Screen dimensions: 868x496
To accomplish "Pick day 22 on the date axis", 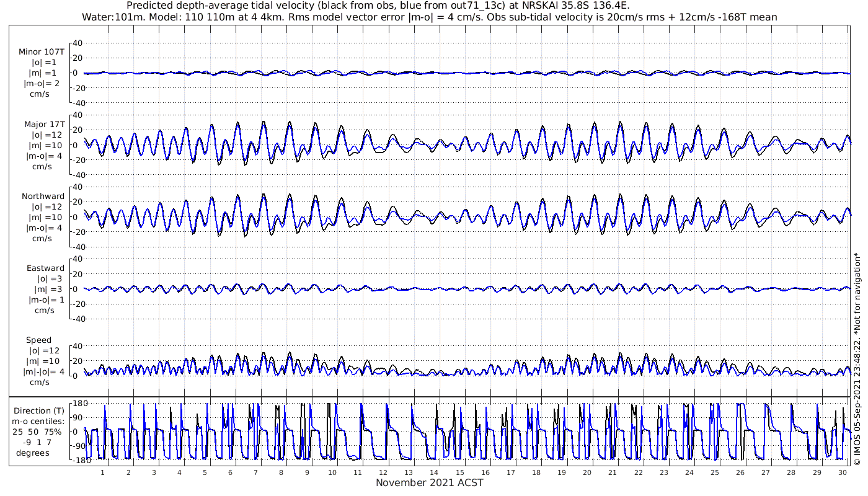I will [638, 472].
